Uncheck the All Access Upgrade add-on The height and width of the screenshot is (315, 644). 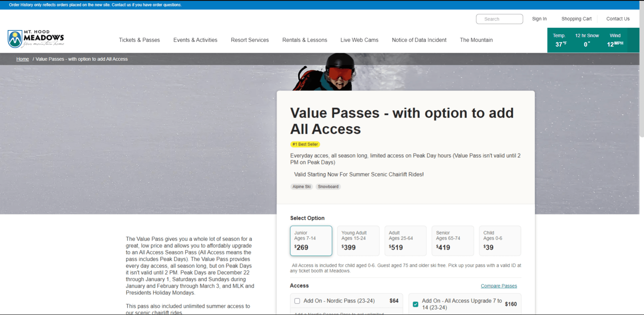[x=415, y=304]
